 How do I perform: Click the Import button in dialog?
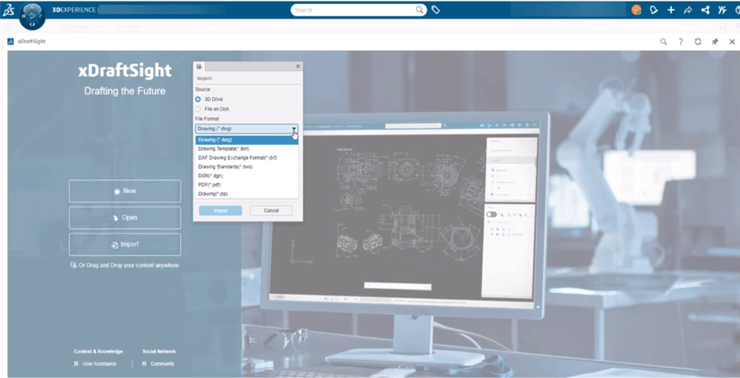(x=220, y=210)
